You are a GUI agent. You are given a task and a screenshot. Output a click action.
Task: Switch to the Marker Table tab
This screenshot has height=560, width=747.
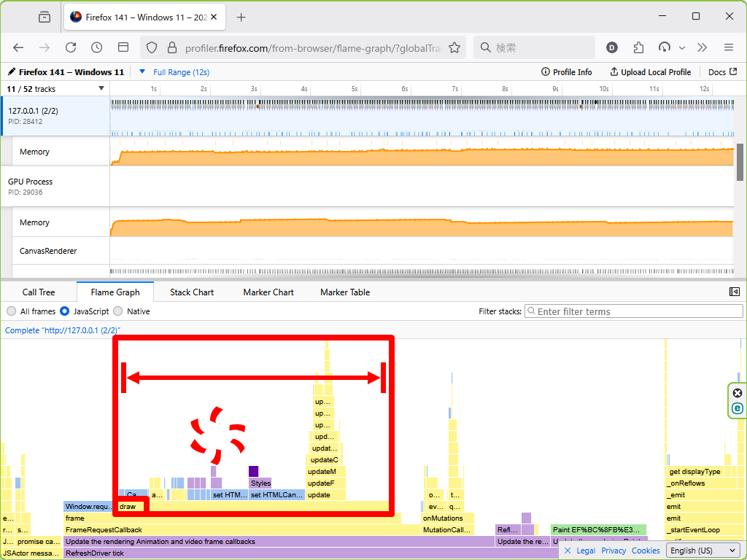[345, 292]
